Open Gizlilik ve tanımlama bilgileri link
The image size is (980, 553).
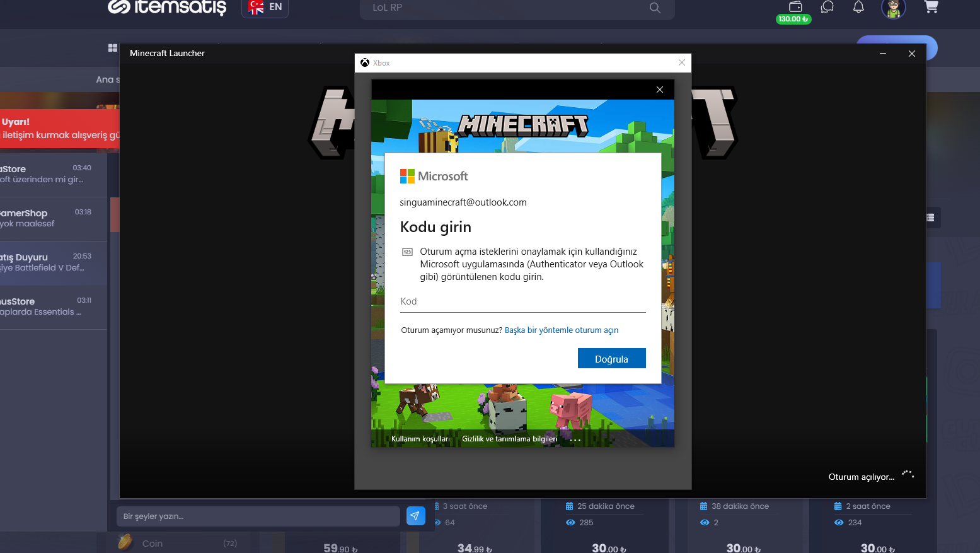click(510, 439)
